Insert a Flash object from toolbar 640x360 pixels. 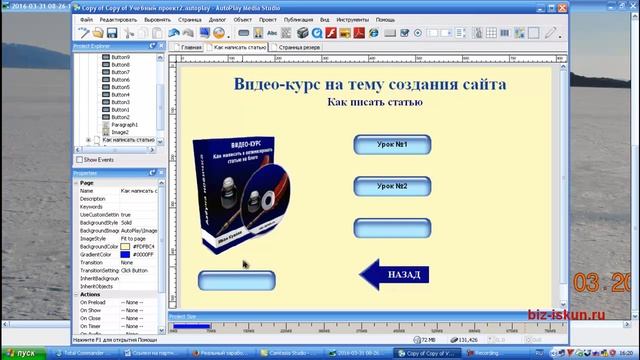331,33
